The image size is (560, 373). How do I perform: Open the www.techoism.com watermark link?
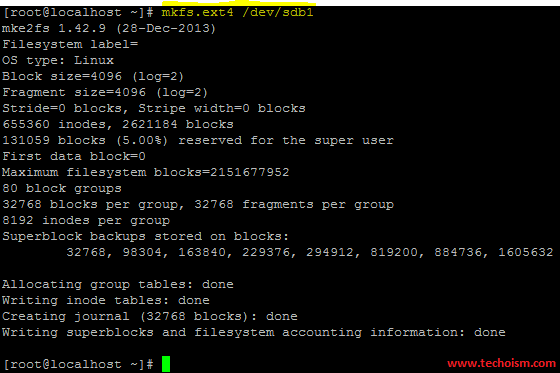coord(501,363)
